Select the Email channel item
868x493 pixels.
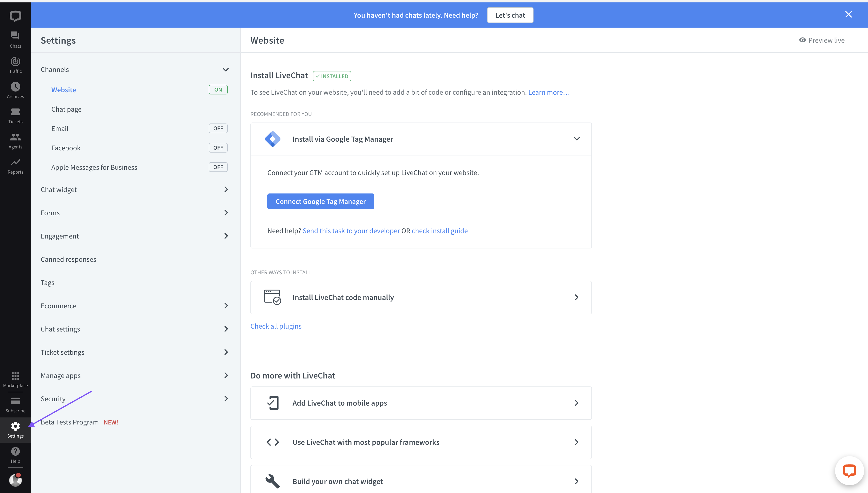point(60,128)
